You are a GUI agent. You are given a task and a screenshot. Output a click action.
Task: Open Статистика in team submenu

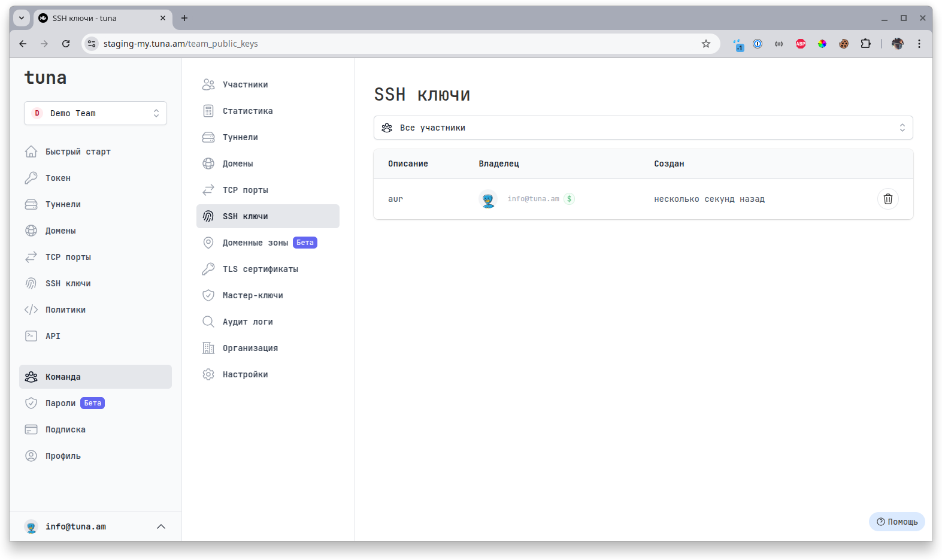point(268,111)
